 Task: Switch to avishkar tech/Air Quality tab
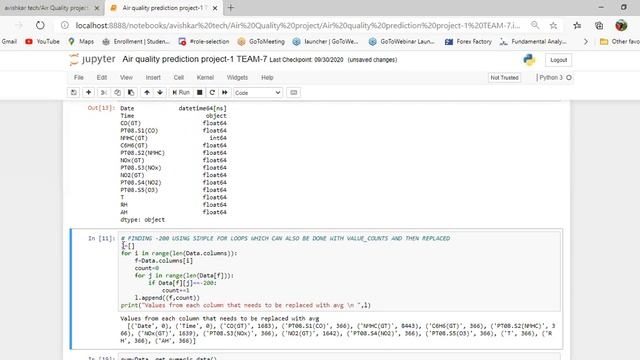click(46, 8)
